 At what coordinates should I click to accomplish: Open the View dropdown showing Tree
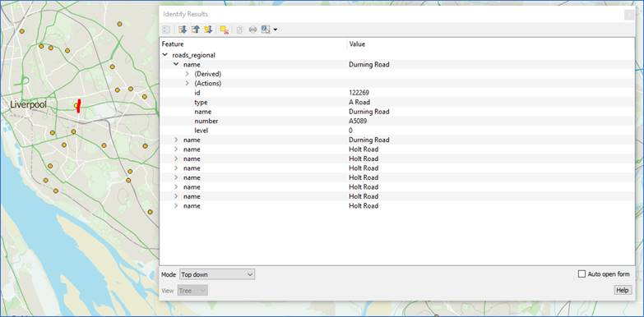pos(192,291)
